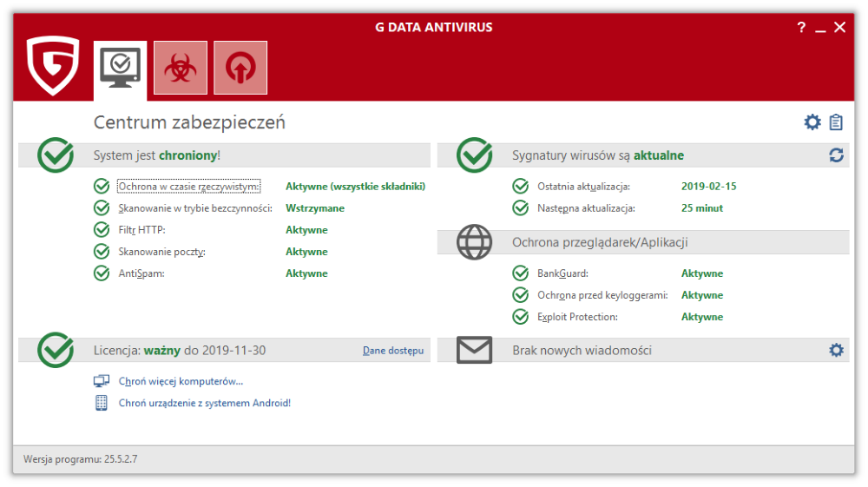
Task: Select Skanowanie w trybie bezczynności option
Action: [195, 208]
